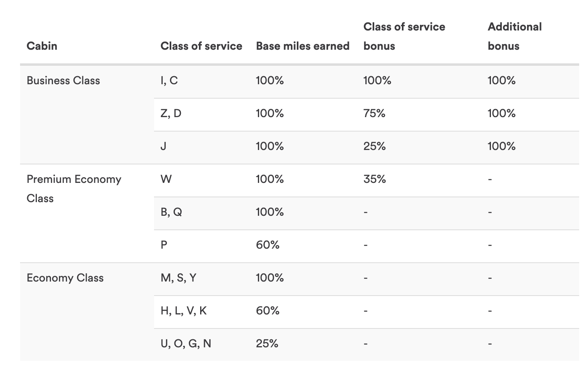Click the Z, D class of service cell
The image size is (588, 377).
coord(171,114)
